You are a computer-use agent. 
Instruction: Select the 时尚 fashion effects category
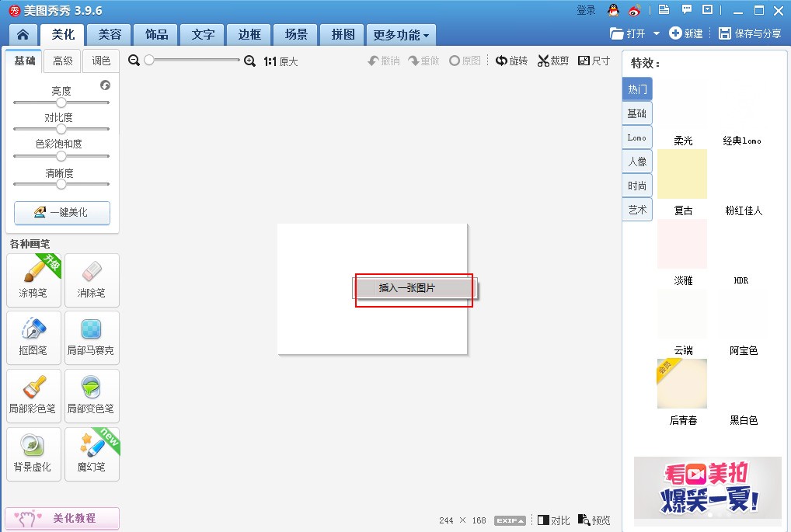click(x=637, y=186)
